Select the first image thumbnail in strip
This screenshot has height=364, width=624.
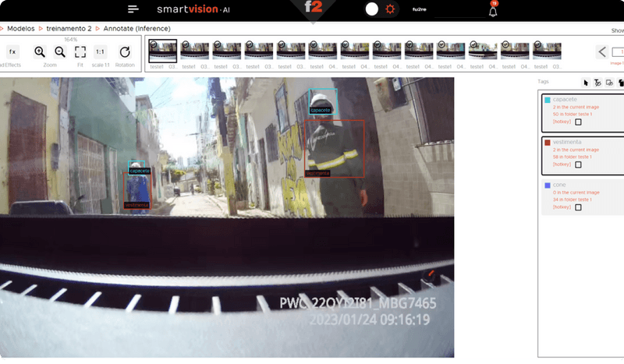pyautogui.click(x=162, y=51)
